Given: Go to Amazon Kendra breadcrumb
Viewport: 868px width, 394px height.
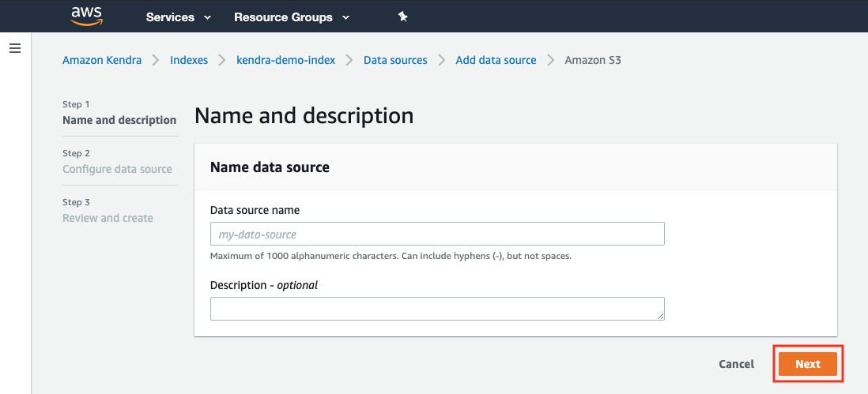Looking at the screenshot, I should click(102, 60).
